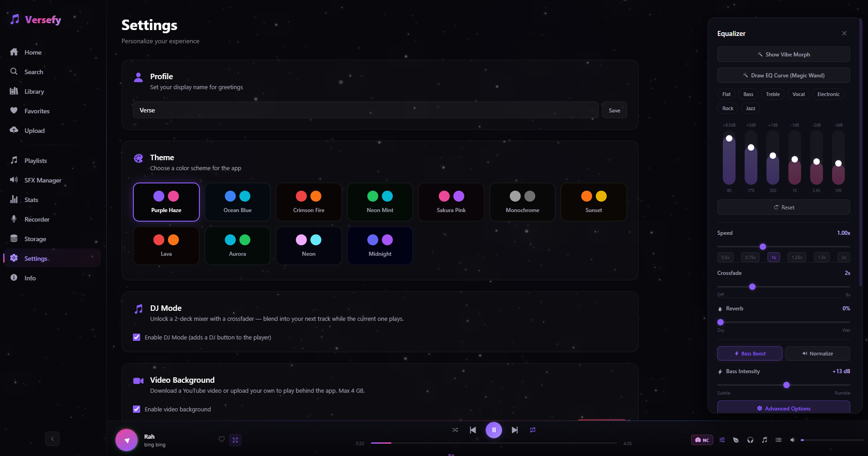Disable the video background checkbox
Screen dimensions: 868x456
point(137,409)
